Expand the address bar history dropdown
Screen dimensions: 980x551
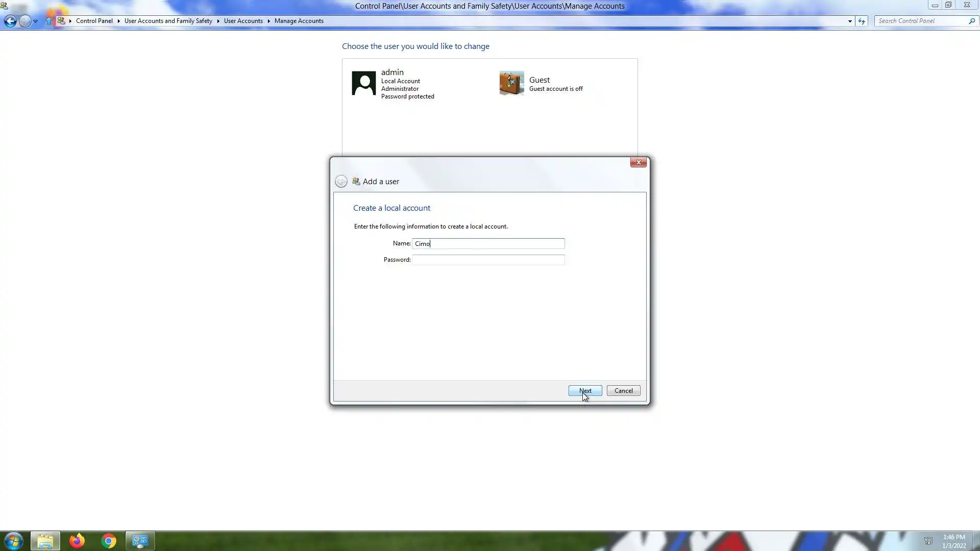pos(850,21)
